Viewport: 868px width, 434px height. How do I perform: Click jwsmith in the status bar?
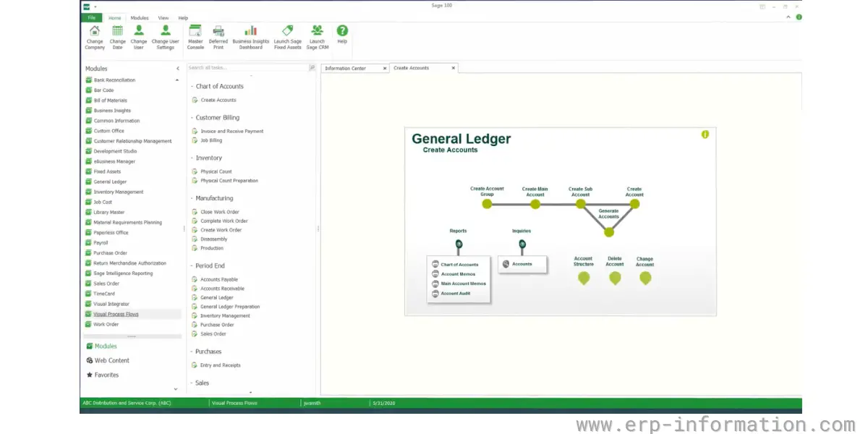312,402
